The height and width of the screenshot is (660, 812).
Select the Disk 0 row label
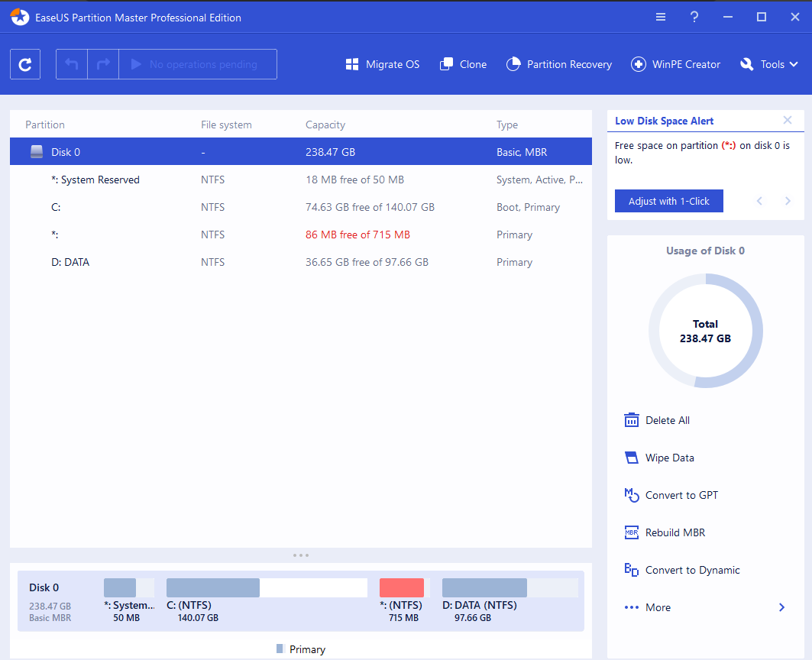click(x=66, y=152)
